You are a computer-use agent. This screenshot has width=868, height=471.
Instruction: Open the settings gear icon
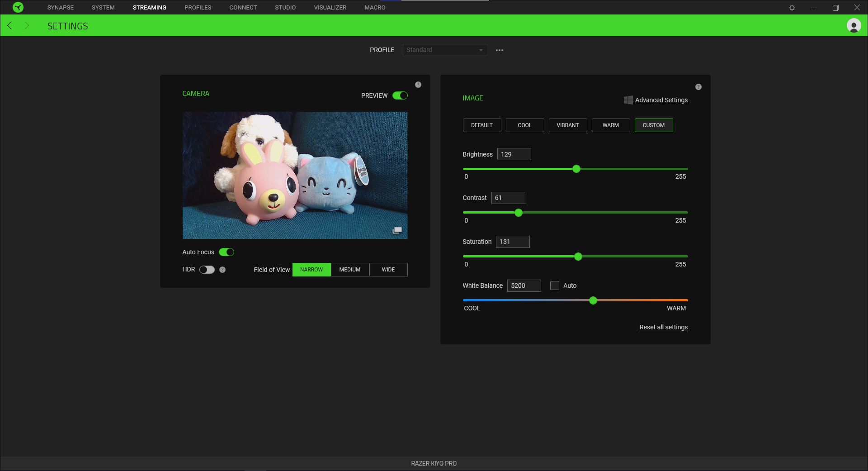pyautogui.click(x=792, y=8)
